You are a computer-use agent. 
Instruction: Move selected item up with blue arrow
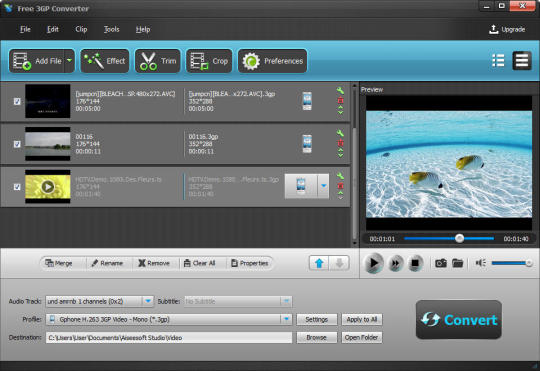(x=319, y=264)
